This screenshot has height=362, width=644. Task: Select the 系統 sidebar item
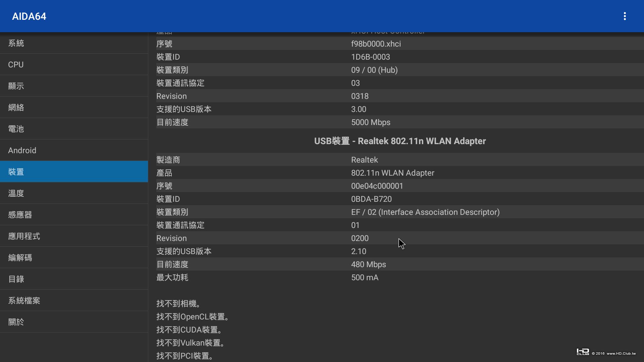pyautogui.click(x=74, y=43)
